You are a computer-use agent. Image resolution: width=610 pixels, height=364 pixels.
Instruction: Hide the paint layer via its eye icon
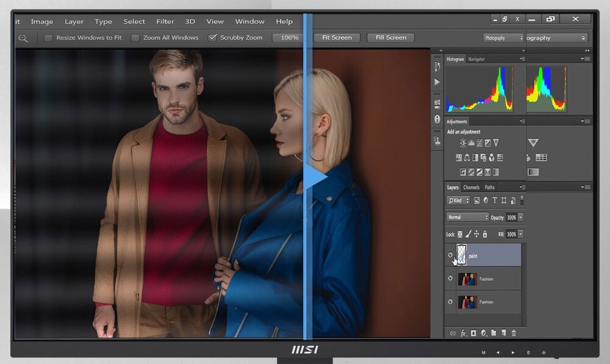click(x=451, y=255)
